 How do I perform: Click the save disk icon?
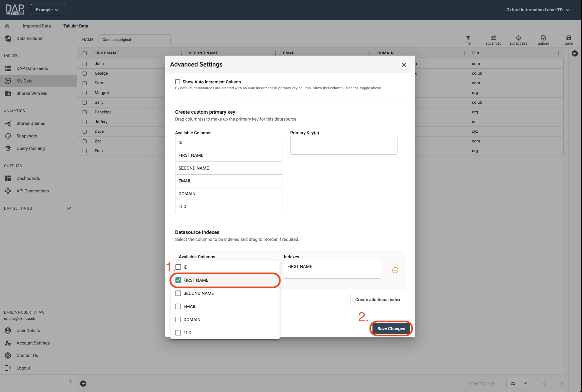pyautogui.click(x=569, y=38)
